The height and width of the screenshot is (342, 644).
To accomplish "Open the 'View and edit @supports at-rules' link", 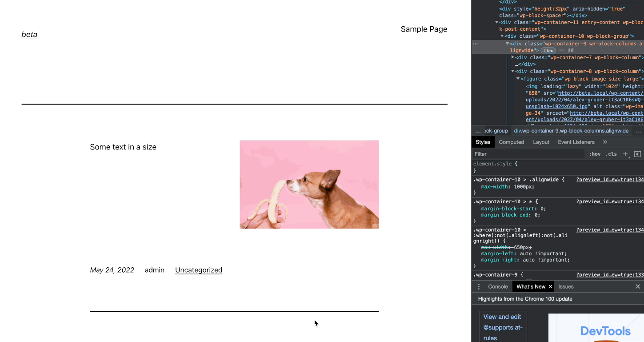I will (503, 327).
